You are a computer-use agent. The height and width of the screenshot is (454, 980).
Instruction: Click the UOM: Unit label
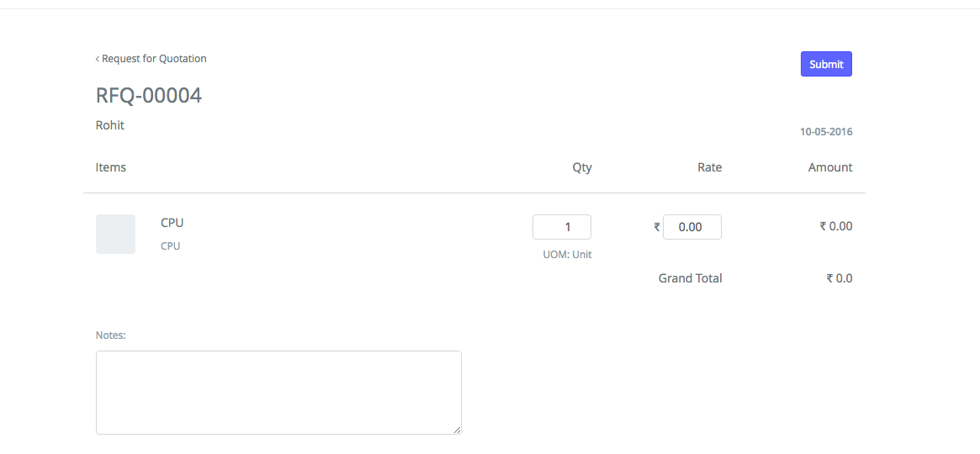tap(567, 254)
